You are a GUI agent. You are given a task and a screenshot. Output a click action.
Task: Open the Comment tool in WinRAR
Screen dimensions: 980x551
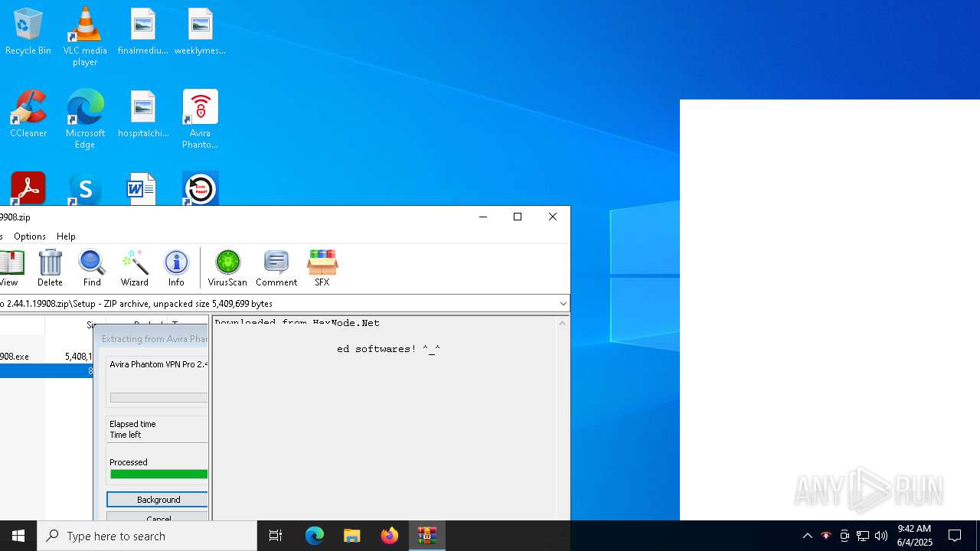point(276,268)
